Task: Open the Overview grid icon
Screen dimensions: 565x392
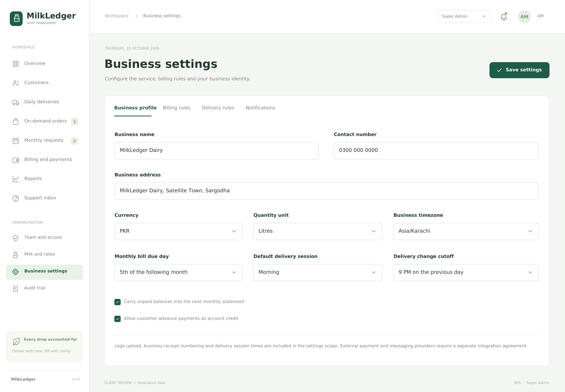Action: pos(15,64)
